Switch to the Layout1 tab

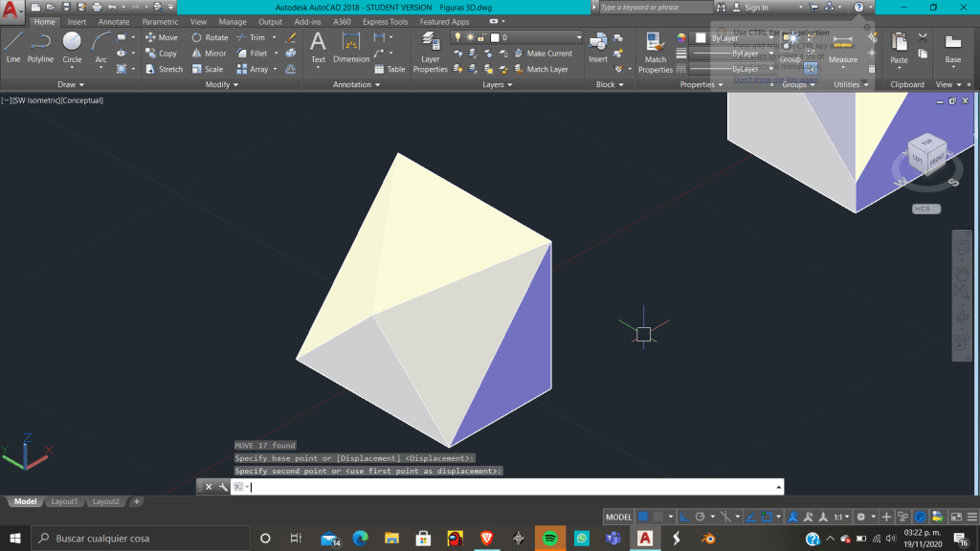point(64,501)
